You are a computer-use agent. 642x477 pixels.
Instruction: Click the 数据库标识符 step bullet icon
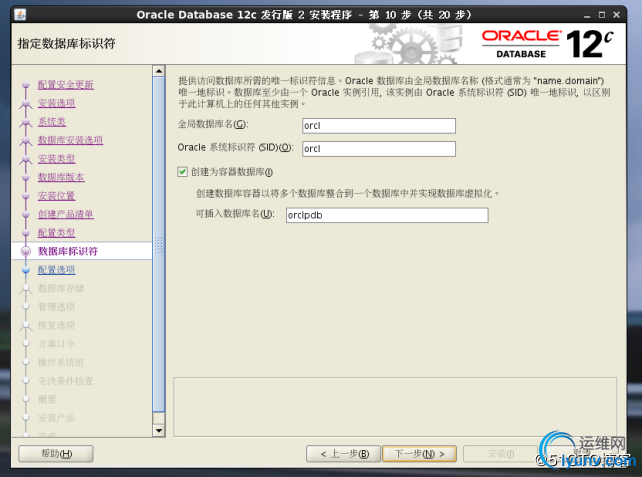click(x=26, y=251)
